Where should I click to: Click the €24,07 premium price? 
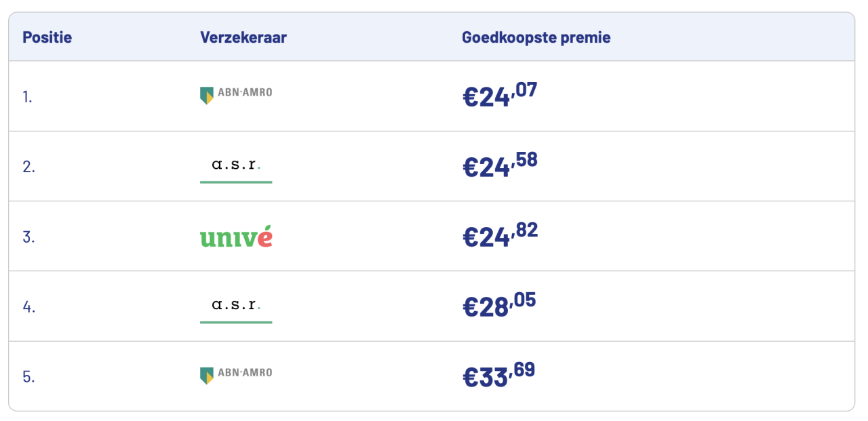500,96
